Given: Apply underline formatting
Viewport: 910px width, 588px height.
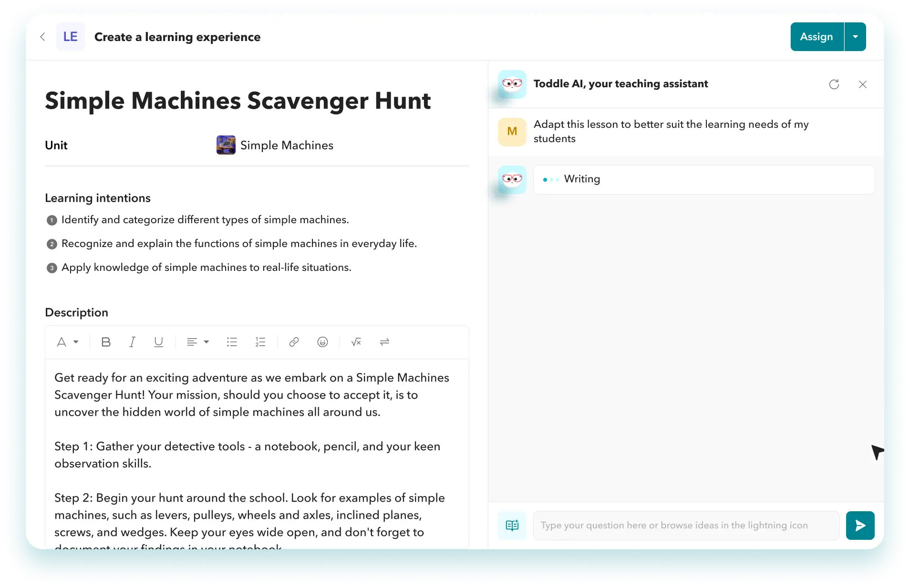Looking at the screenshot, I should 158,342.
